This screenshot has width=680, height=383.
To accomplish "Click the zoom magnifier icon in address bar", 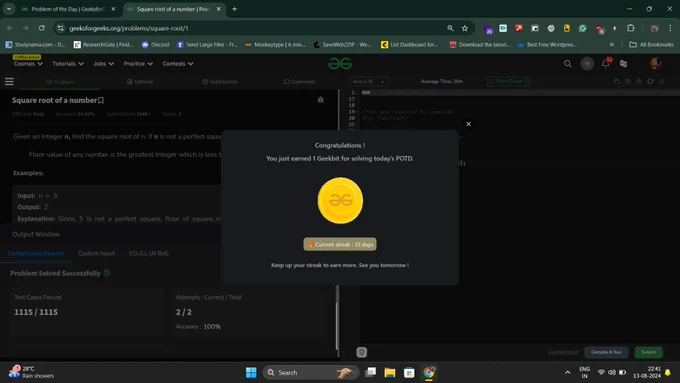I will 450,28.
